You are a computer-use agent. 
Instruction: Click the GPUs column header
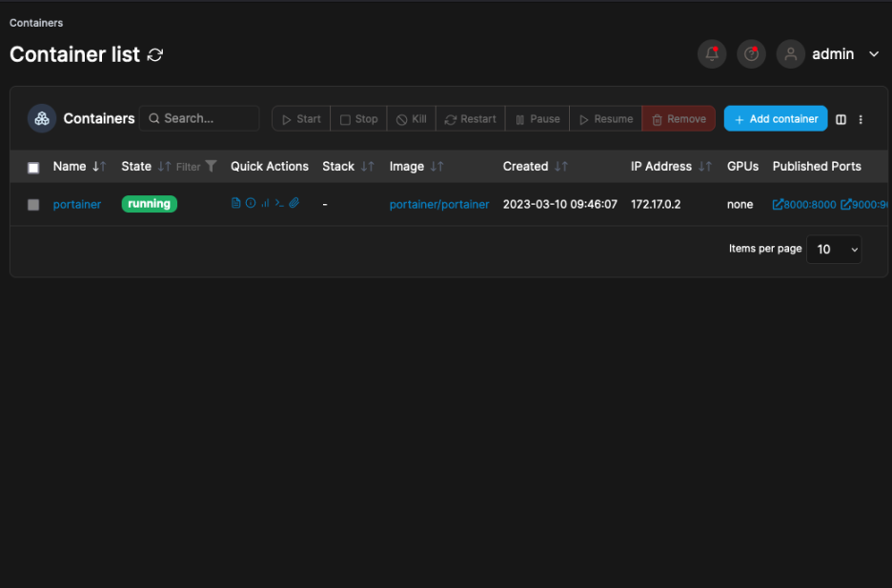pos(742,167)
